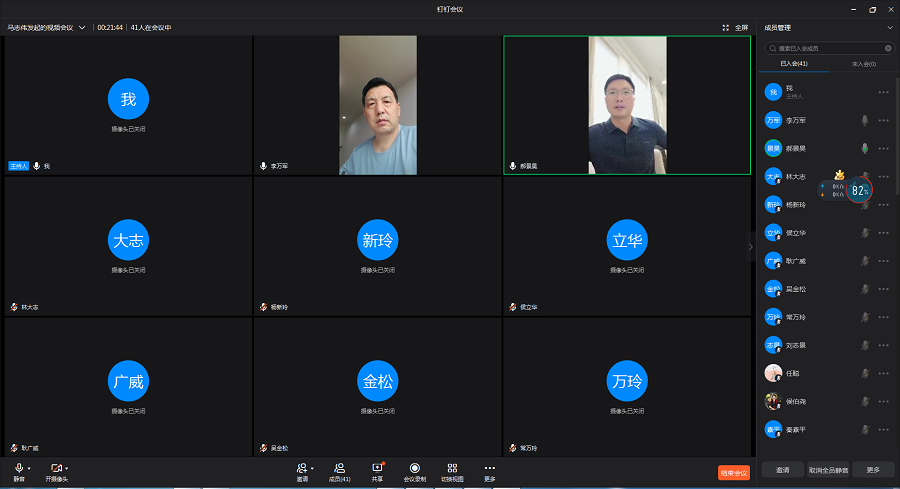
Task: Click the 静音 microphone icon in the toolbar
Action: (19, 468)
